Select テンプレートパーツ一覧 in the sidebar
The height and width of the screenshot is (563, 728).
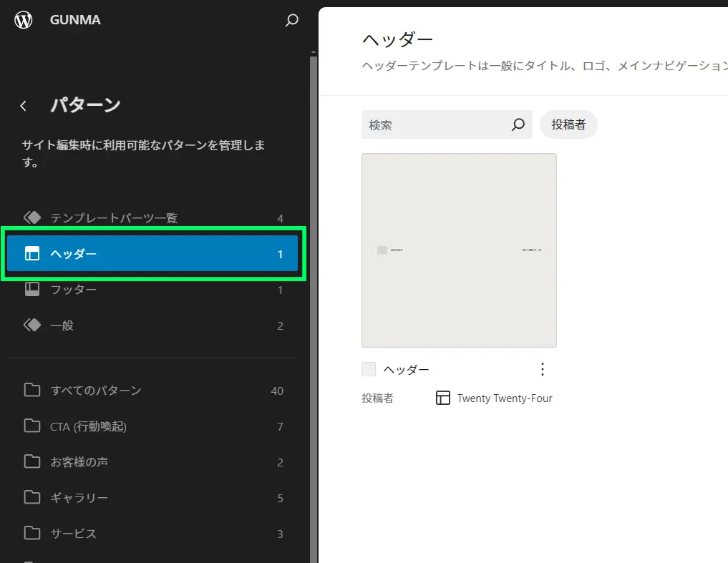[x=114, y=218]
